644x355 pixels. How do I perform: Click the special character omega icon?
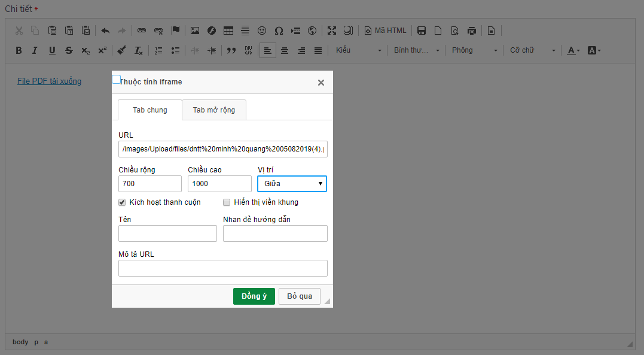tap(279, 31)
